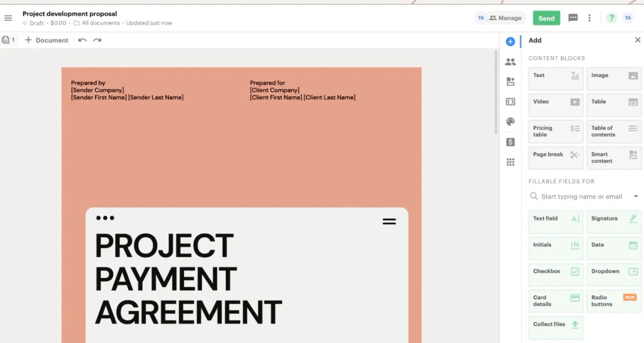Image resolution: width=644 pixels, height=343 pixels.
Task: Select the Signature fillable field
Action: (614, 222)
